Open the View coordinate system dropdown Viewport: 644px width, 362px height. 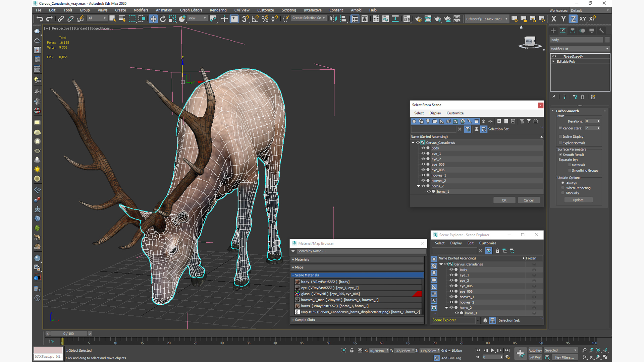point(197,18)
